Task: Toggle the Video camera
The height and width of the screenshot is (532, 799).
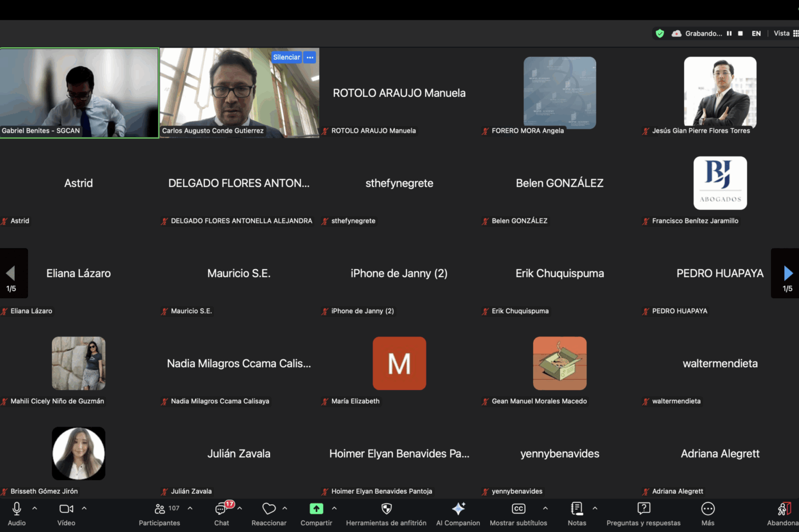Action: coord(66,509)
